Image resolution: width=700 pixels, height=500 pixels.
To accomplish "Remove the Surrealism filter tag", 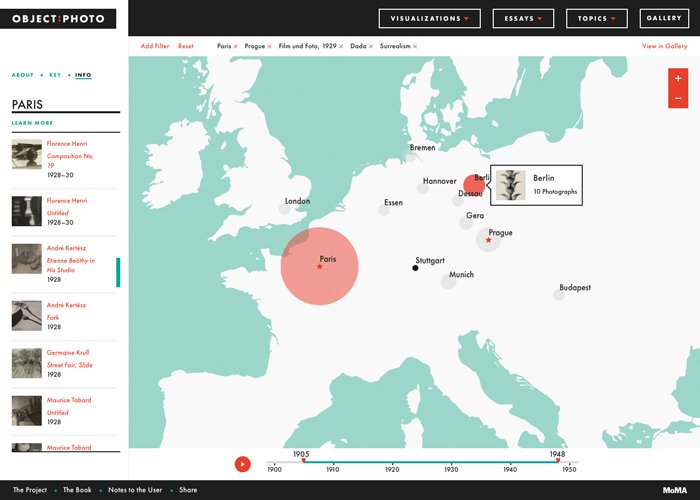I will pyautogui.click(x=415, y=46).
